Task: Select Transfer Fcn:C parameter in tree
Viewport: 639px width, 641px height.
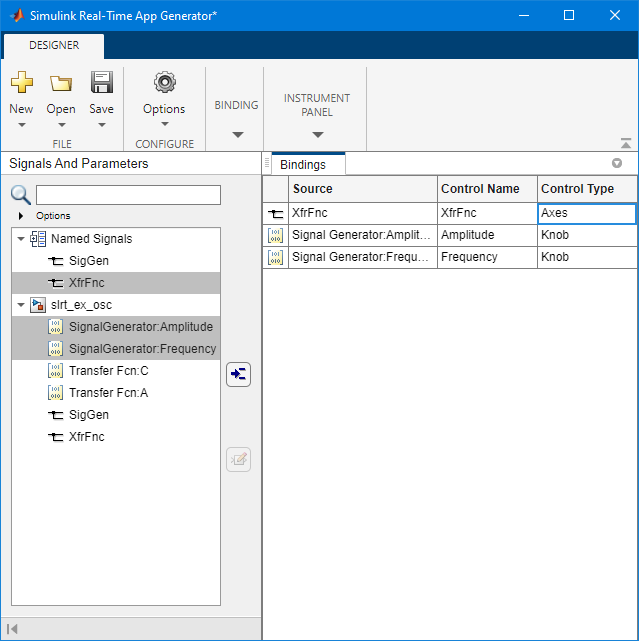Action: pos(108,371)
